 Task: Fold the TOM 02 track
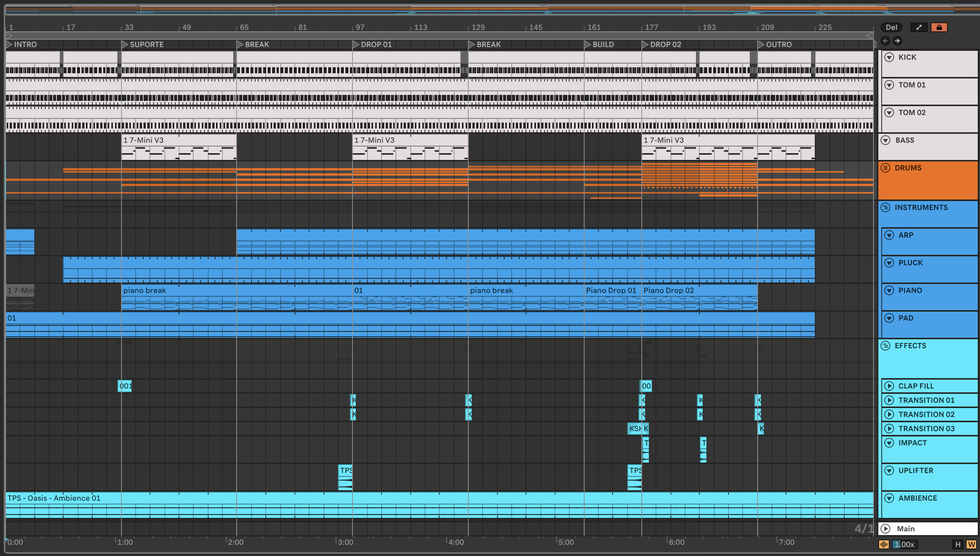[x=889, y=112]
